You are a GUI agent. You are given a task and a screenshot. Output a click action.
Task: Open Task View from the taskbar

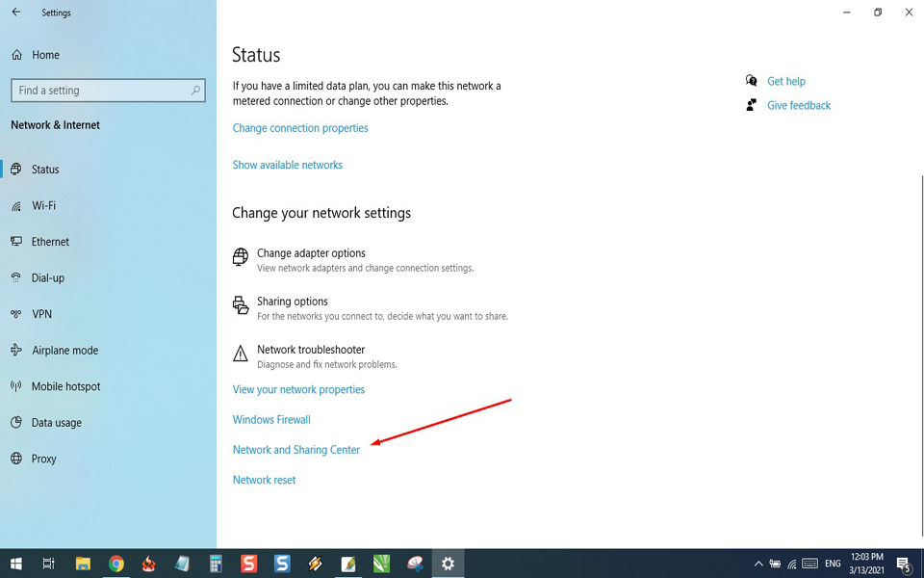pyautogui.click(x=49, y=564)
